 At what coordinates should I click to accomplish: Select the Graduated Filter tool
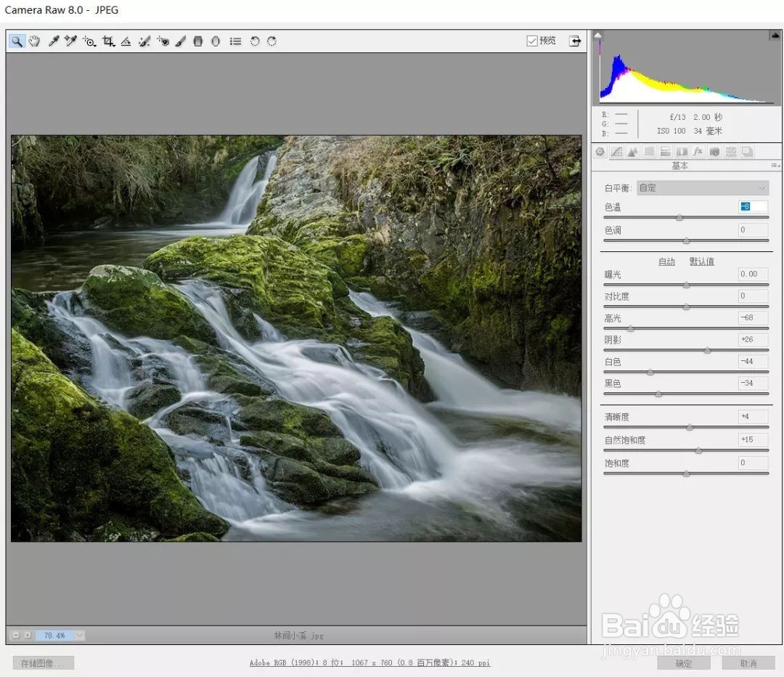point(198,41)
